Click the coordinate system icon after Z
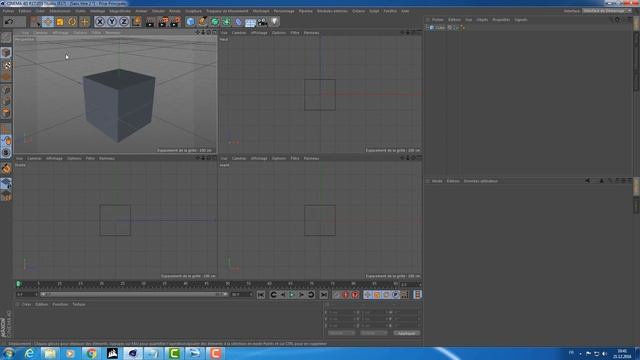The height and width of the screenshot is (360, 640). click(136, 22)
